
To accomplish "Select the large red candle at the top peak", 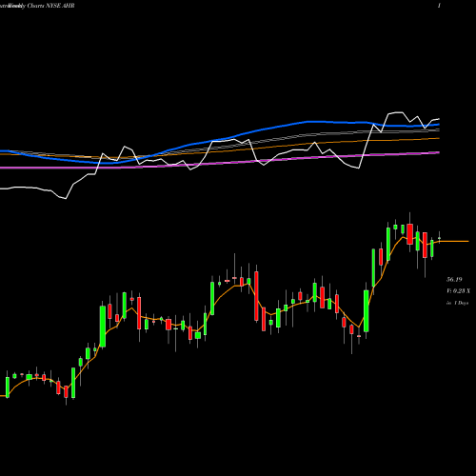I will pos(409,234).
